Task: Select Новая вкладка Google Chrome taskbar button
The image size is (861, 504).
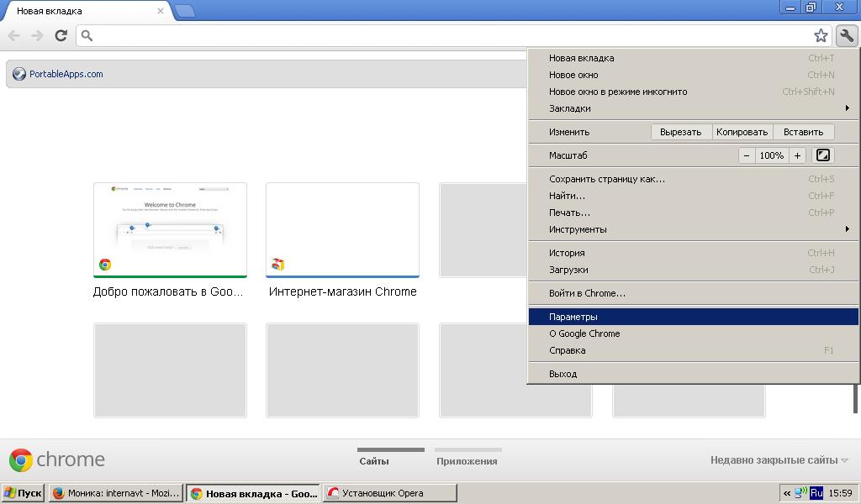Action: pyautogui.click(x=253, y=493)
